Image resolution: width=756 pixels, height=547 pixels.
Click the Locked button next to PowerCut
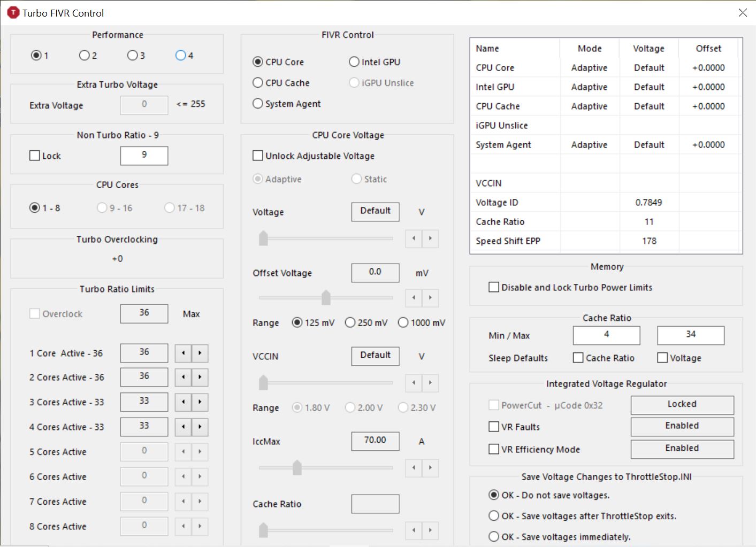click(682, 405)
